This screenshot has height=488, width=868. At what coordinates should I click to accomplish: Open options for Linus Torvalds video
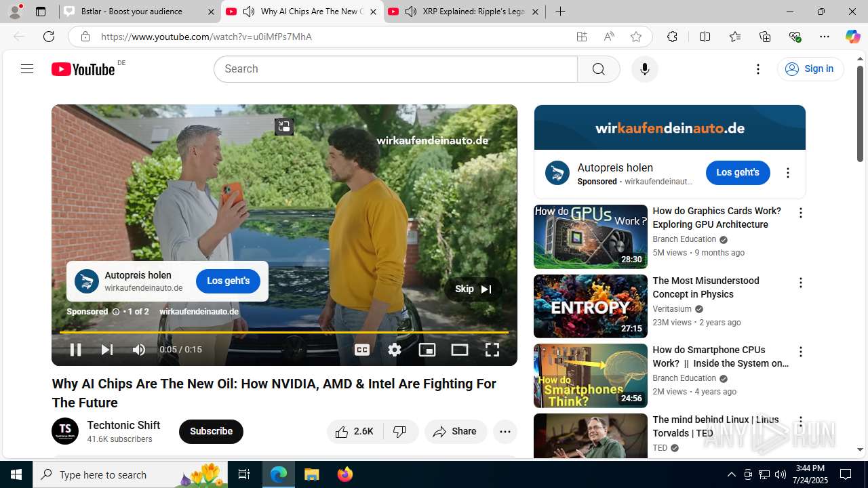(801, 422)
